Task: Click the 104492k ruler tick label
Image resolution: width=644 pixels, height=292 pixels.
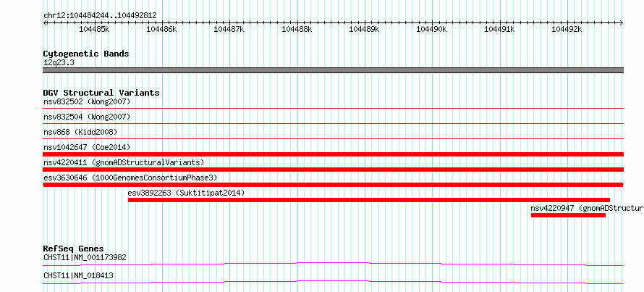Action: (567, 29)
